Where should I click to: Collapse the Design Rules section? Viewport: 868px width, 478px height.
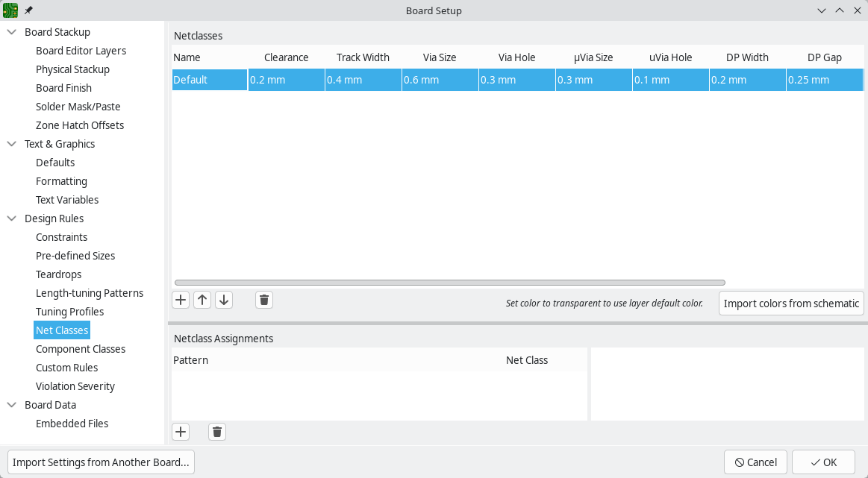pos(12,218)
